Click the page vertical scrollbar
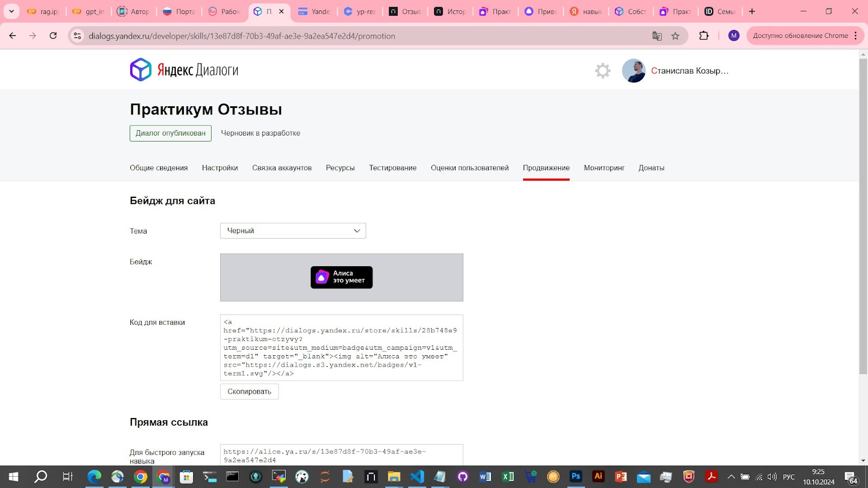Screen dimensions: 868x488 pyautogui.click(x=863, y=217)
